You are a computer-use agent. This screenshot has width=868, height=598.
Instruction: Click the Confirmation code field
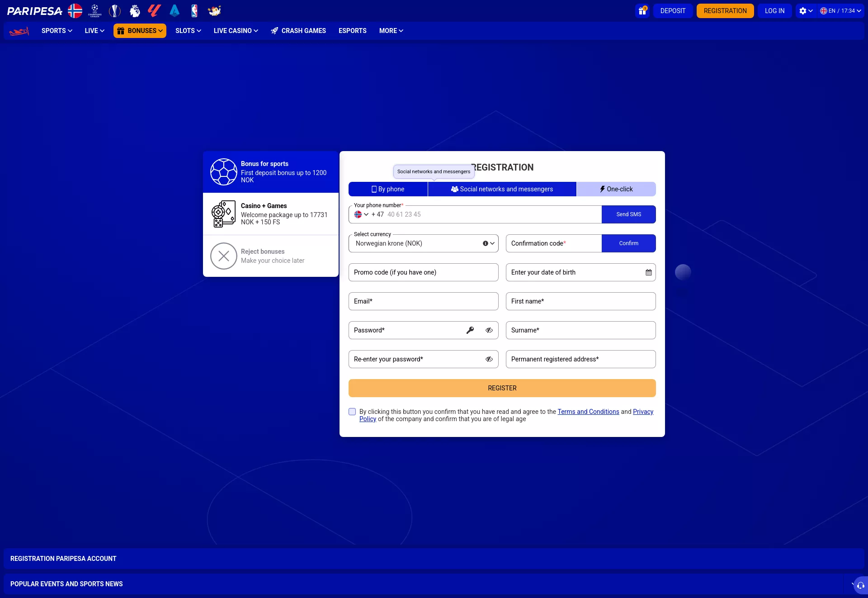click(x=554, y=243)
